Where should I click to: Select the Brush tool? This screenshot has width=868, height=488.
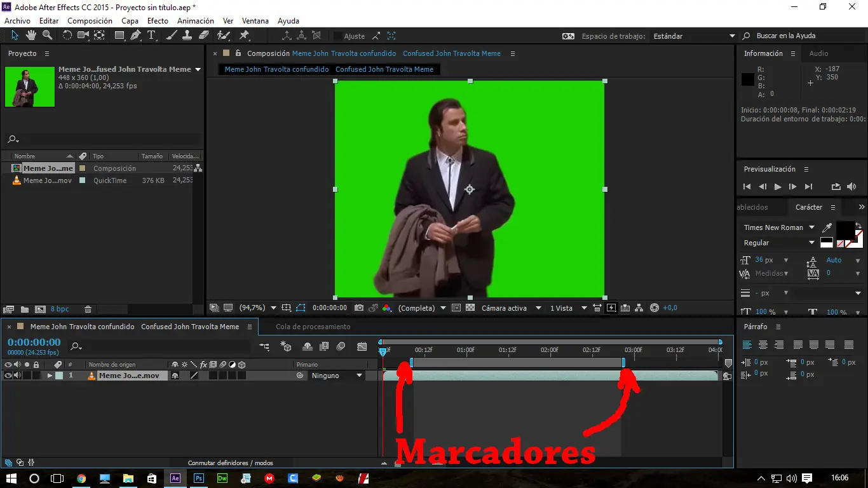point(172,36)
